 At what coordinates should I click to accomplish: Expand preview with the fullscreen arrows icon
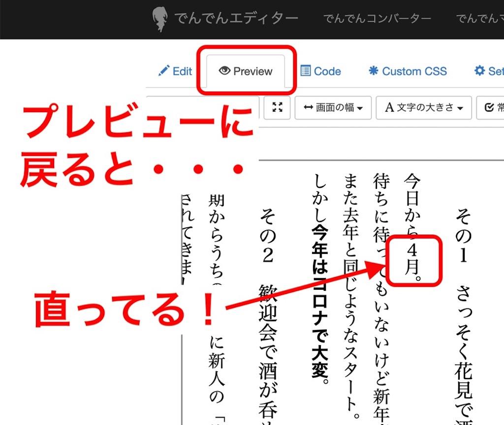(x=277, y=107)
